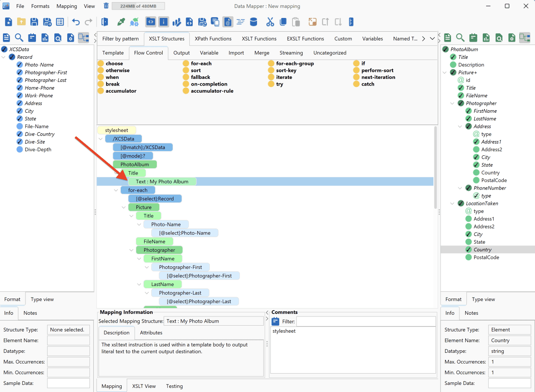Image resolution: width=535 pixels, height=392 pixels.
Task: Toggle the tree view button in the target panel
Action: [525, 38]
